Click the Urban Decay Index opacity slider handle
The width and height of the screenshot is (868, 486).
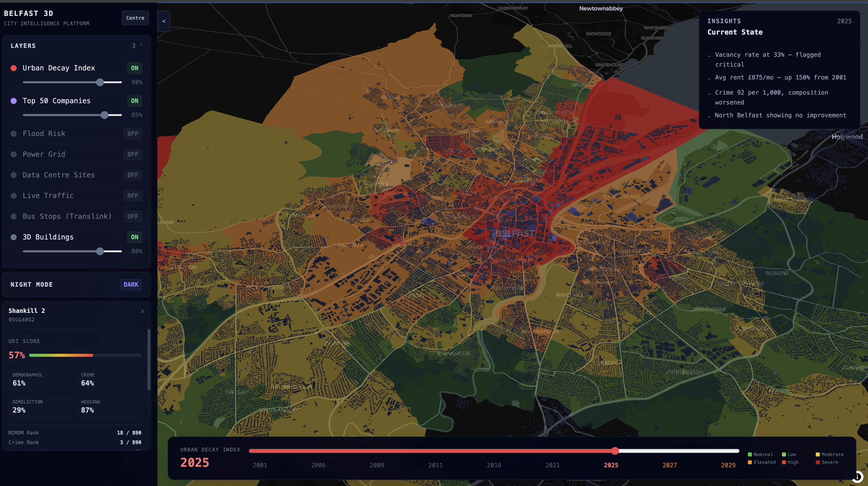tap(100, 82)
